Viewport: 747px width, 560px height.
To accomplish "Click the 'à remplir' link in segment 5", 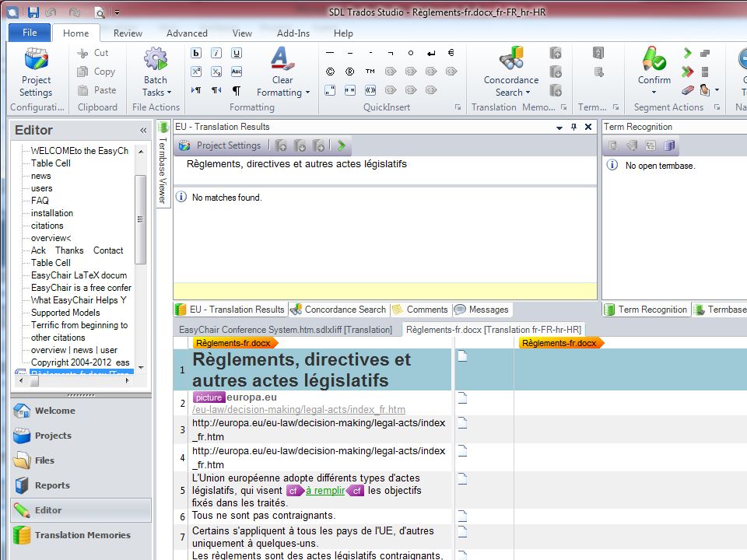I will pos(325,491).
